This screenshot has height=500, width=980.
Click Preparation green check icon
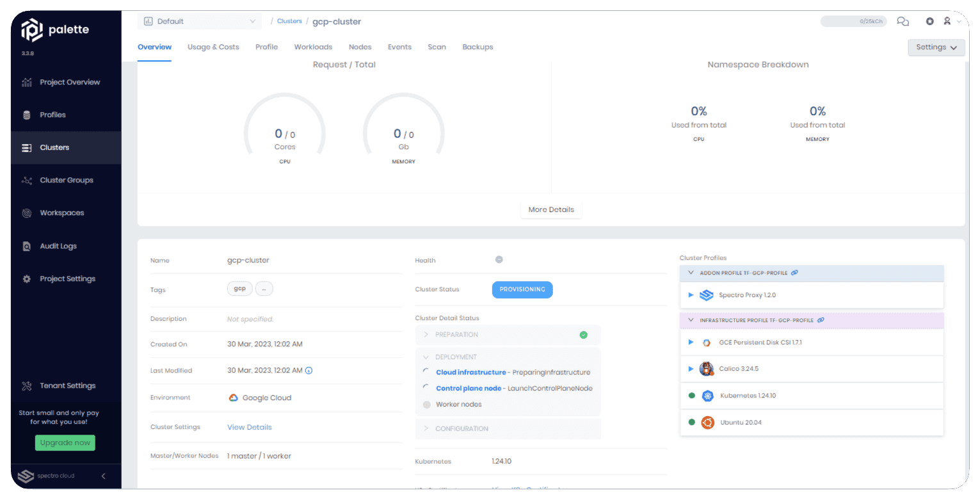pos(583,335)
